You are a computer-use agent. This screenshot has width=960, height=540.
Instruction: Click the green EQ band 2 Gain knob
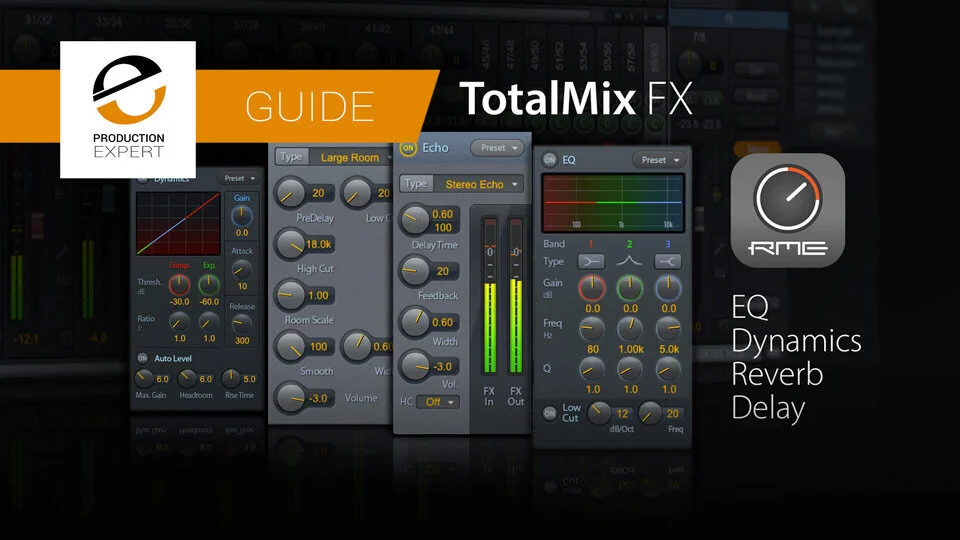629,288
